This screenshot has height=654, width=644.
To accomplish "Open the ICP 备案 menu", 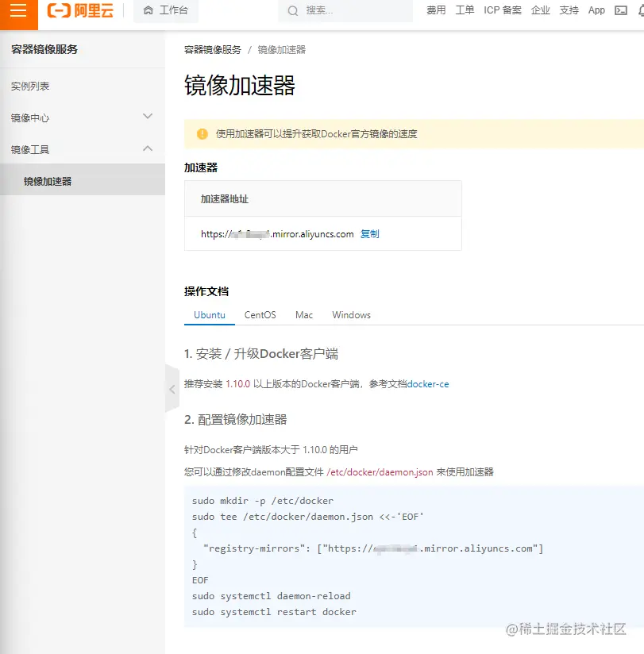I will point(503,10).
